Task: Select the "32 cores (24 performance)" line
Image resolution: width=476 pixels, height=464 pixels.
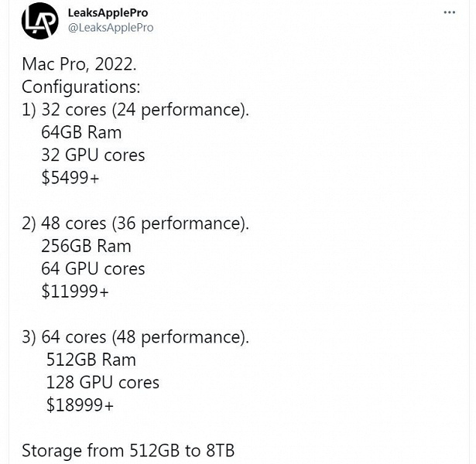Action: [145, 110]
